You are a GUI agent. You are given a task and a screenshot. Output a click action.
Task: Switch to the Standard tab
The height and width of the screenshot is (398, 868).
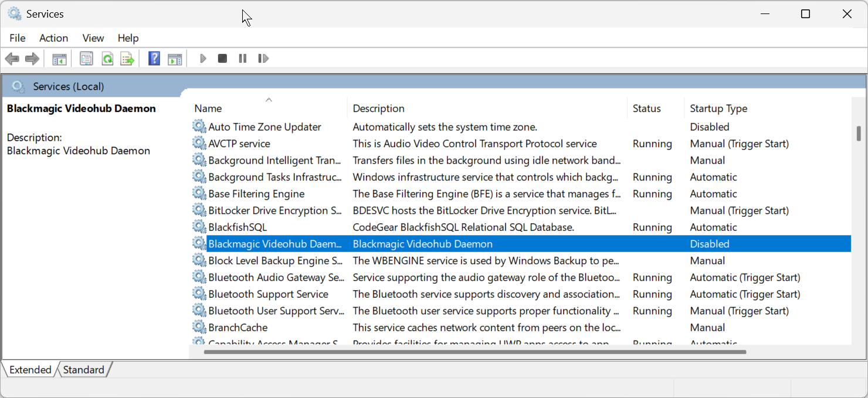pyautogui.click(x=84, y=370)
